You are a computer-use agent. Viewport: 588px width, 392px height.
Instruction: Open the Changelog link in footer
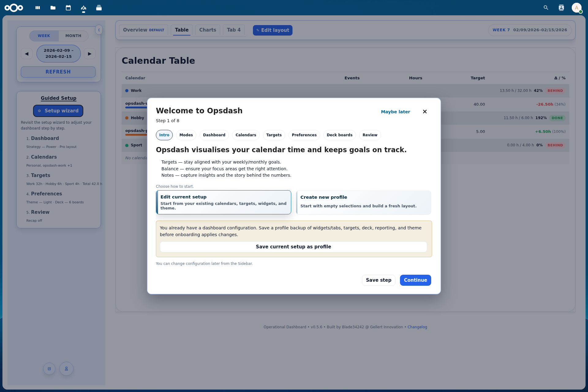click(x=417, y=327)
